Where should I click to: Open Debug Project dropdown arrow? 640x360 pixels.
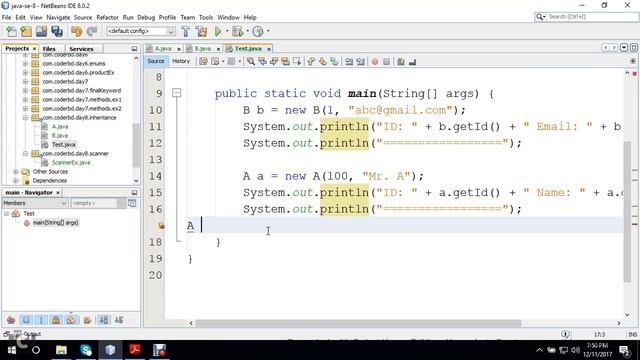(x=247, y=31)
